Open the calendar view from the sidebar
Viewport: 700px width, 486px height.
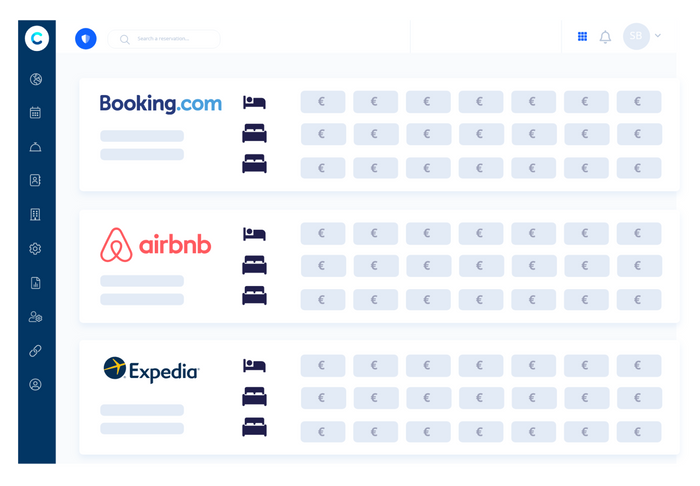tap(36, 113)
